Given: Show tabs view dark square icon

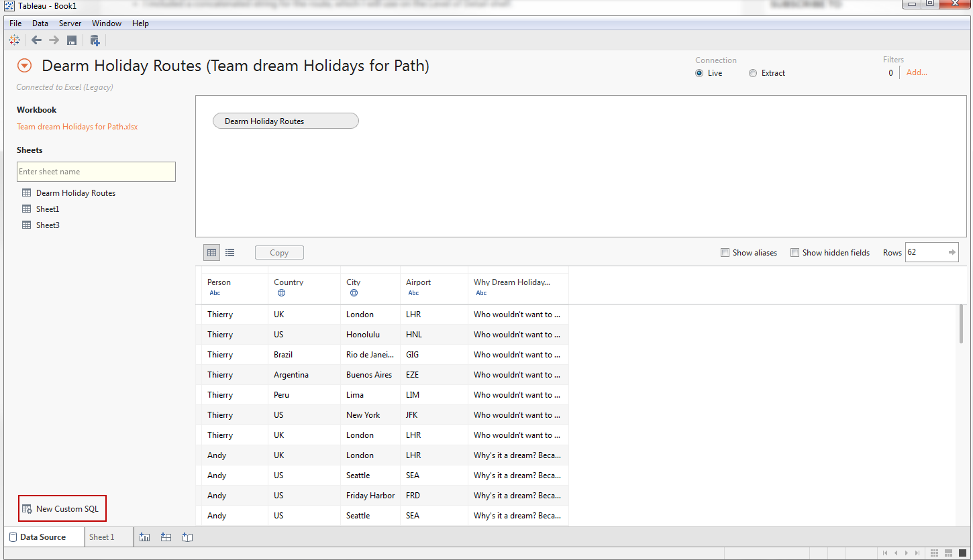Looking at the screenshot, I should coord(962,553).
